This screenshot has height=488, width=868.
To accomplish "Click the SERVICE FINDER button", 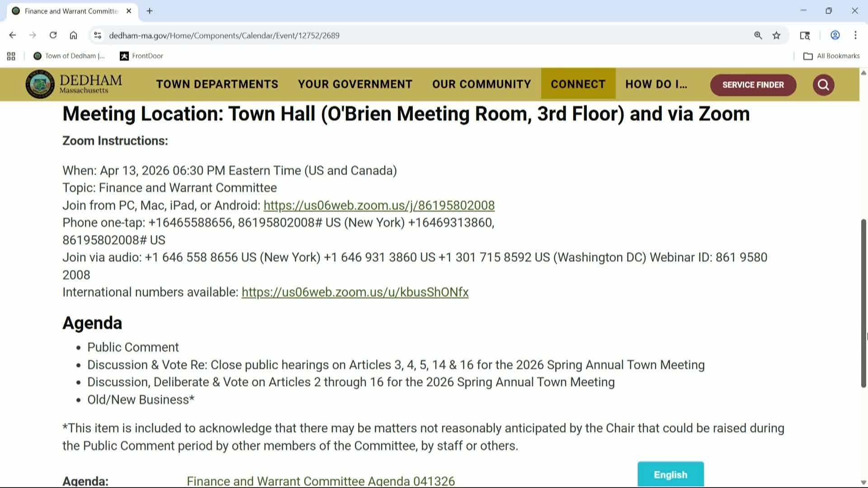I will (753, 85).
